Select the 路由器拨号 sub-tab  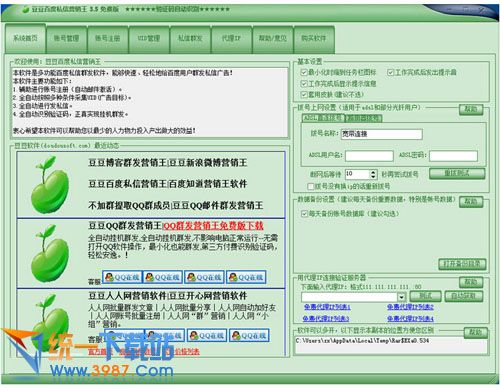tap(363, 118)
